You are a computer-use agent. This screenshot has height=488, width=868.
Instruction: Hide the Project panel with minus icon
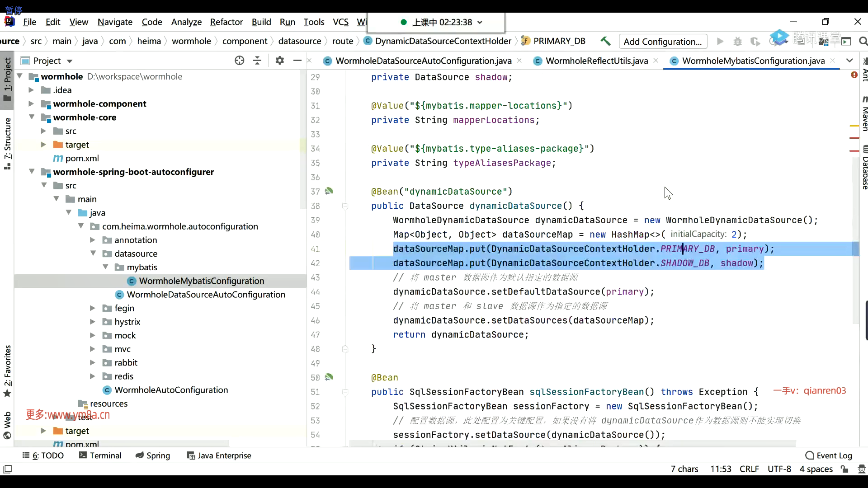(x=297, y=61)
